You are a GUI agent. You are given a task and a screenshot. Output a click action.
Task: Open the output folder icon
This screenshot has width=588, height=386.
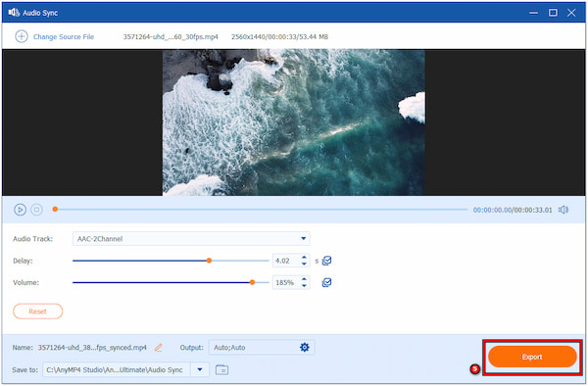[x=222, y=370]
